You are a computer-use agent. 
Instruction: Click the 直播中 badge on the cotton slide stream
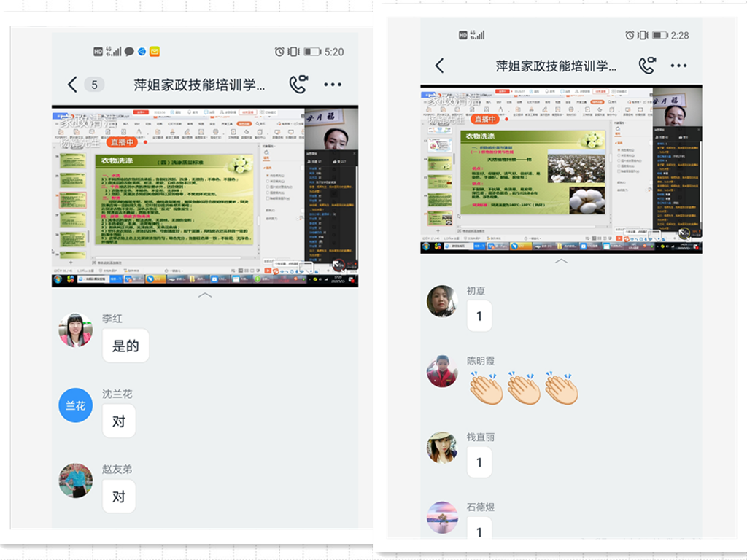[x=484, y=119]
